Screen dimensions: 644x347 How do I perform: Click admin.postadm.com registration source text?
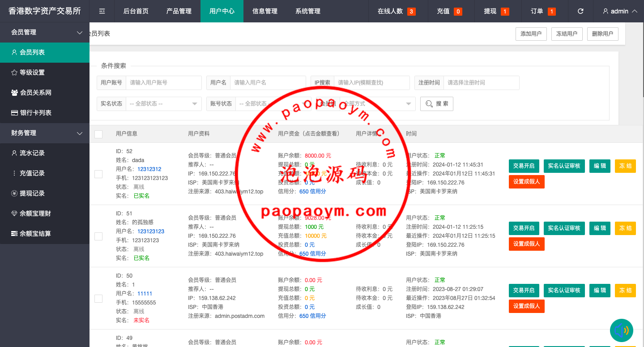[239, 316]
